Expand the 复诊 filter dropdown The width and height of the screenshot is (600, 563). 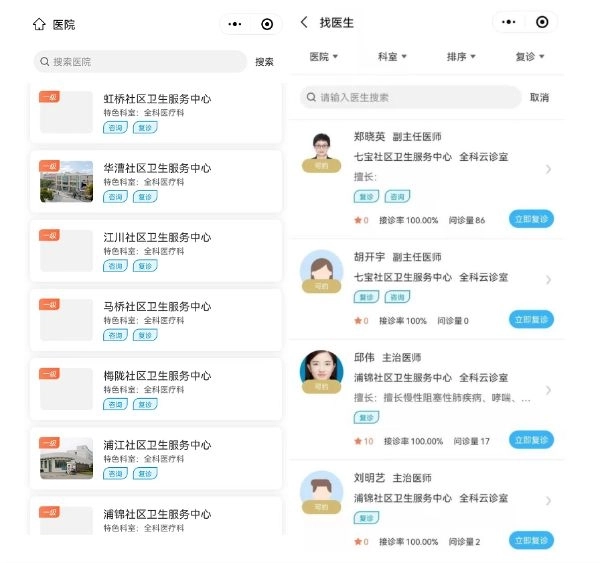[529, 57]
